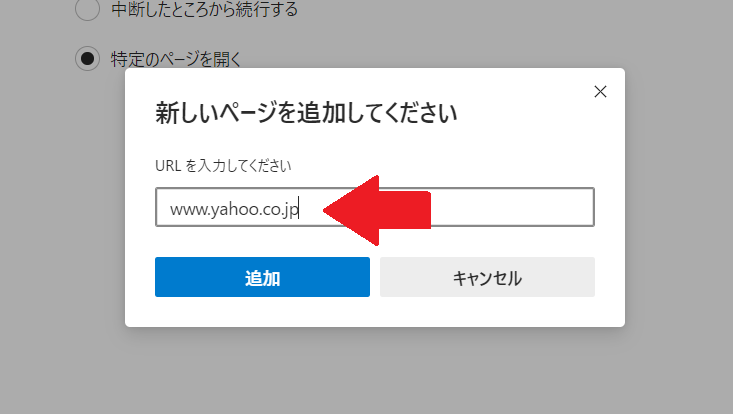This screenshot has height=414, width=733.
Task: Click the URL を入力してください field label
Action: [x=223, y=165]
